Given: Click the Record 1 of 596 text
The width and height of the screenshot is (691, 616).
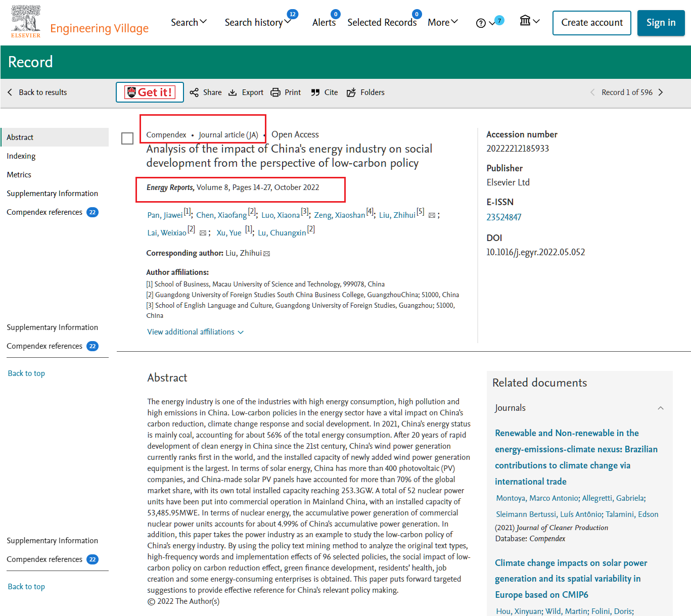Looking at the screenshot, I should coord(627,92).
